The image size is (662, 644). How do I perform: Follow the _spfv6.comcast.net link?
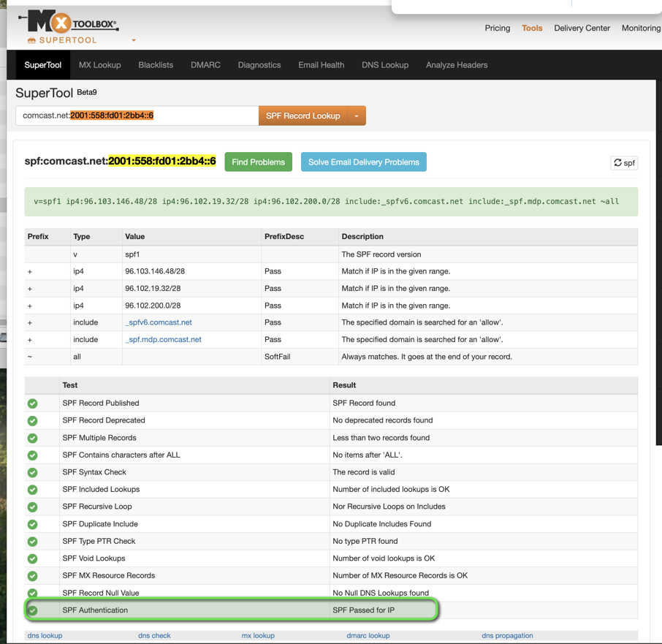159,322
